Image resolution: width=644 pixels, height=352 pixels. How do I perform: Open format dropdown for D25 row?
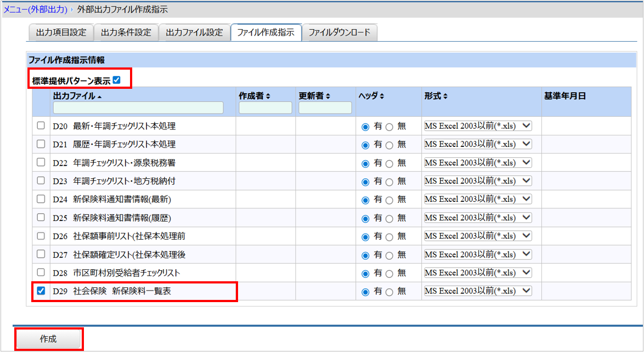point(478,218)
